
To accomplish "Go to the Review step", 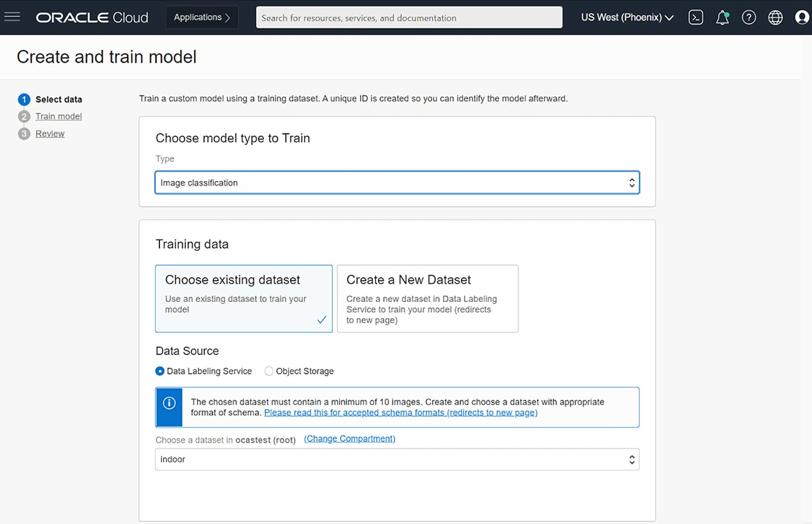I will point(50,134).
